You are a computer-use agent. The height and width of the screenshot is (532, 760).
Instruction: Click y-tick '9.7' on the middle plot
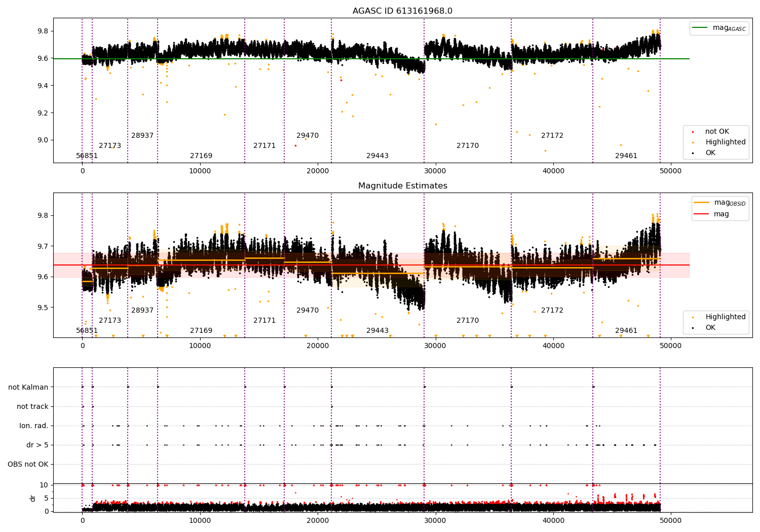coord(44,246)
